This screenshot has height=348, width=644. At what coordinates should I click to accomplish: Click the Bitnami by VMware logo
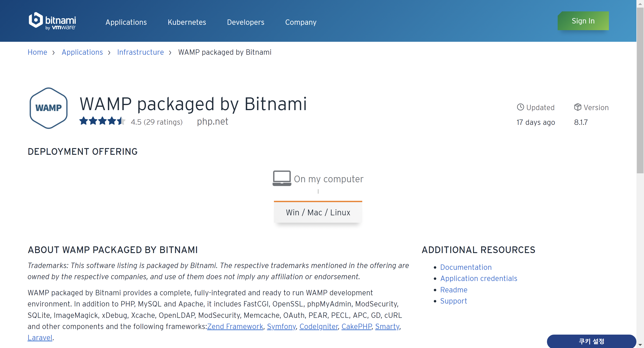pyautogui.click(x=52, y=21)
